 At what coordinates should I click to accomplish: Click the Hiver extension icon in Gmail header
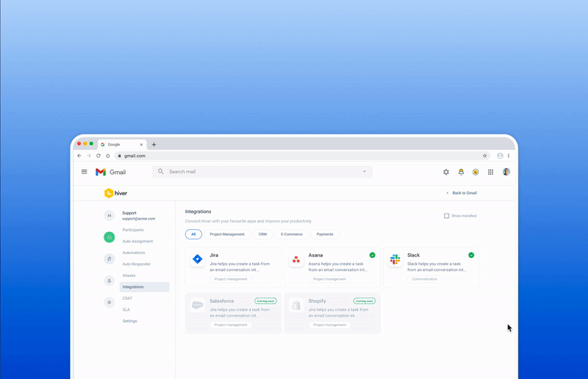pos(476,172)
